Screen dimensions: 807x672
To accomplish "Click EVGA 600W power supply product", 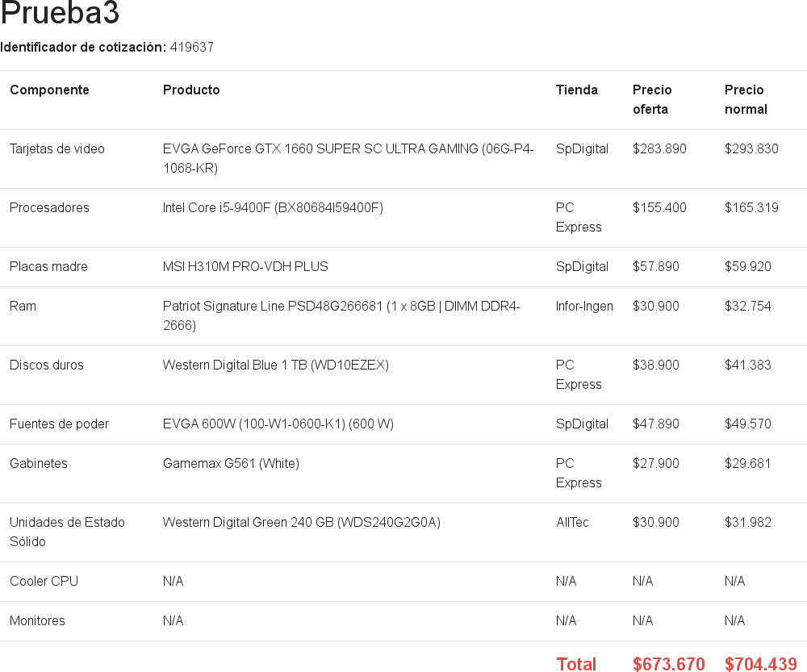I will (278, 424).
